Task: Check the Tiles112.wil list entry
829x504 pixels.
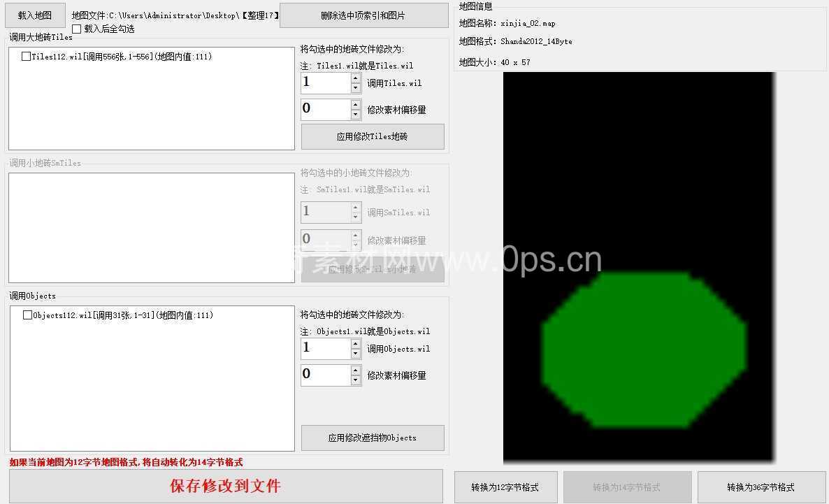Action: click(x=27, y=57)
